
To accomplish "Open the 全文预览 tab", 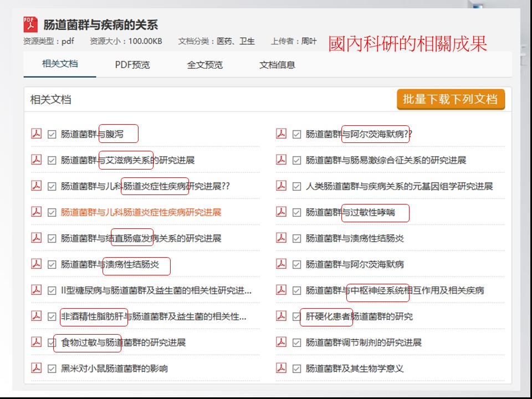I will (x=205, y=65).
